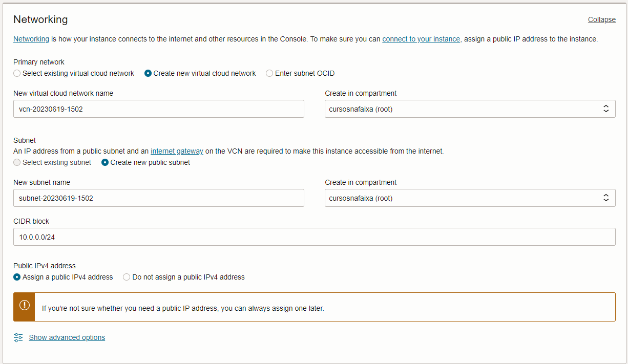Open the VCN compartment dropdown
The height and width of the screenshot is (364, 628).
coord(470,109)
